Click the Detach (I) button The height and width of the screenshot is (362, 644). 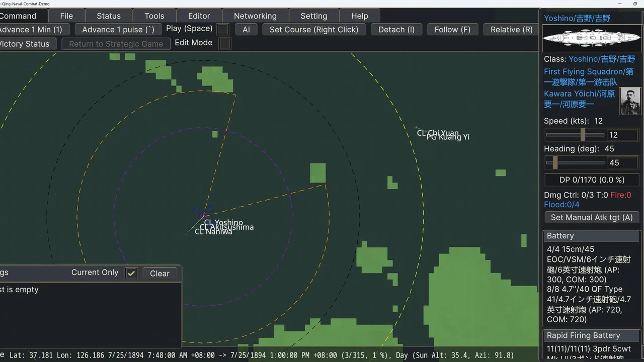[396, 30]
